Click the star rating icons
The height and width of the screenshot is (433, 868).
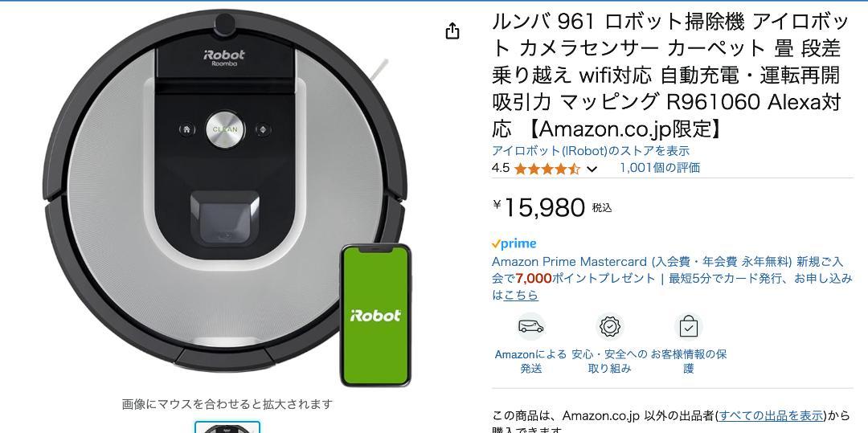click(x=547, y=168)
